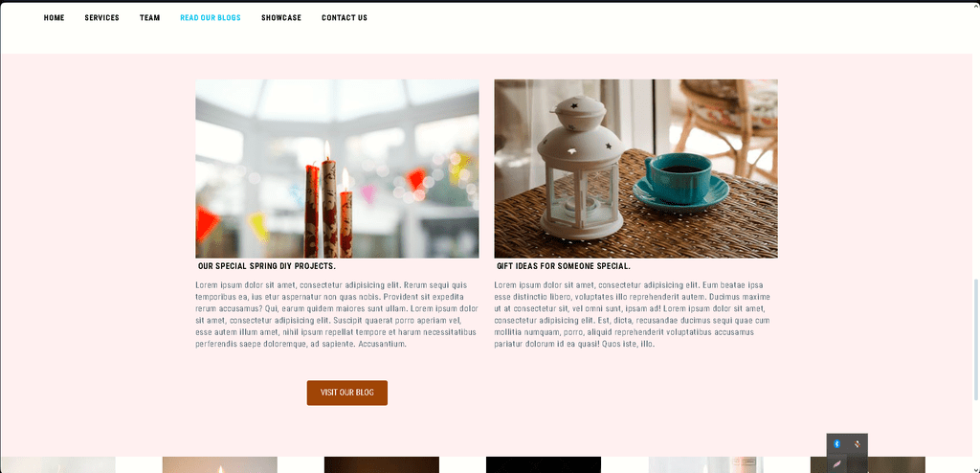Click the muted microphone tray icon

coord(857,443)
